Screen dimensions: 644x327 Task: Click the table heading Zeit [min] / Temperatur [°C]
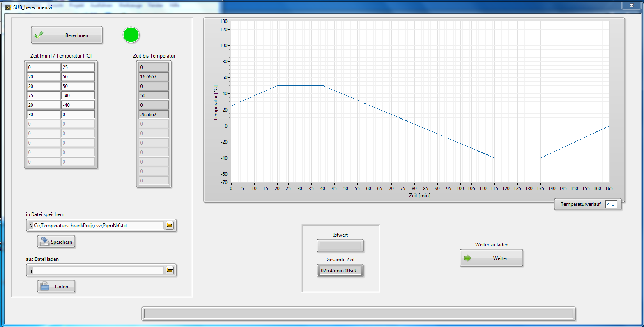[x=61, y=56]
